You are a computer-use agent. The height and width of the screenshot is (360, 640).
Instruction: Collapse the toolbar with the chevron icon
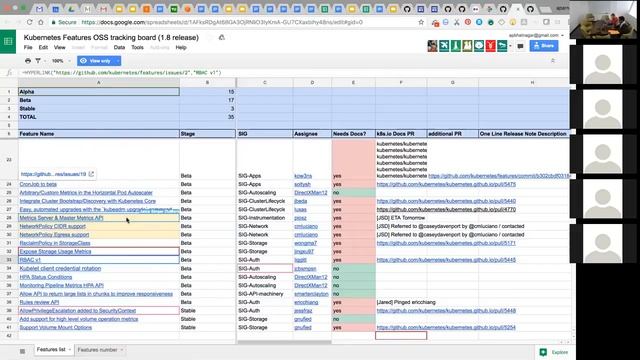(x=553, y=60)
